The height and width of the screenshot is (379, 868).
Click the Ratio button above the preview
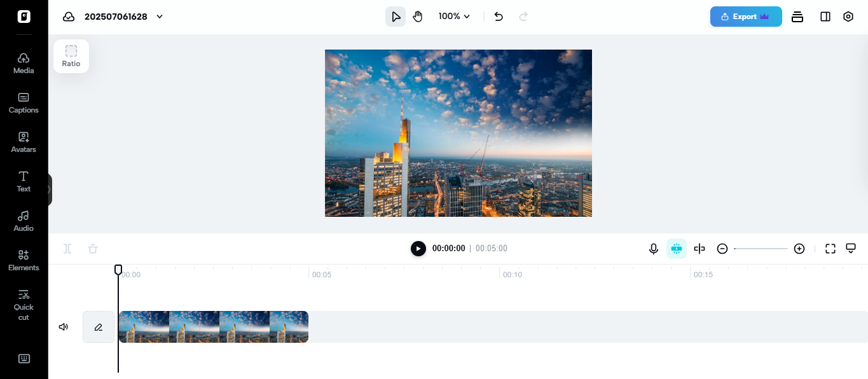[71, 56]
